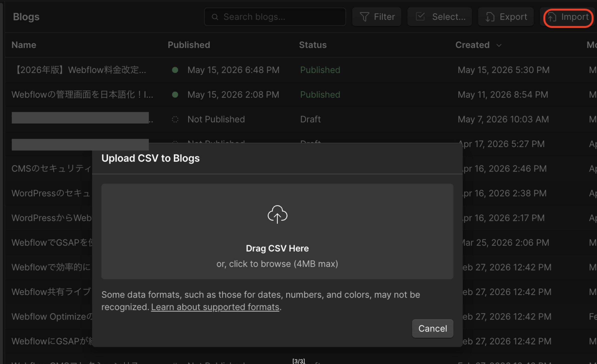The height and width of the screenshot is (364, 597).
Task: Click the Export file arrow icon
Action: [x=490, y=17]
